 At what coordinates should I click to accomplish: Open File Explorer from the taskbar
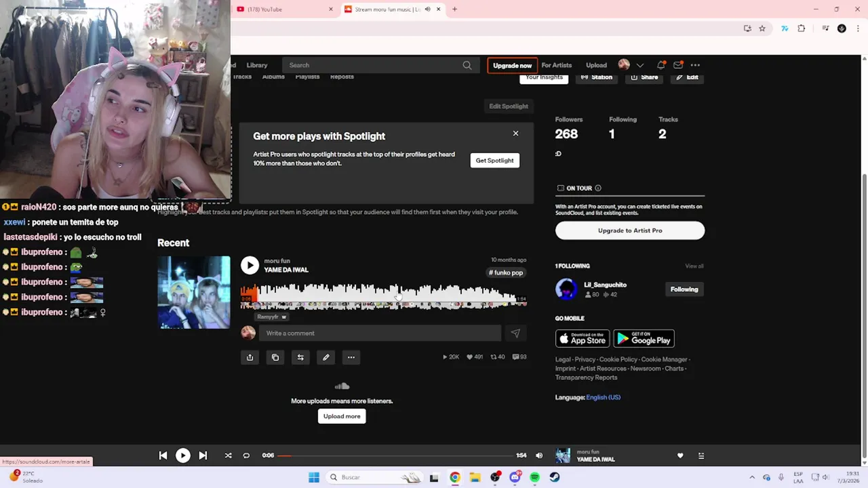click(475, 477)
